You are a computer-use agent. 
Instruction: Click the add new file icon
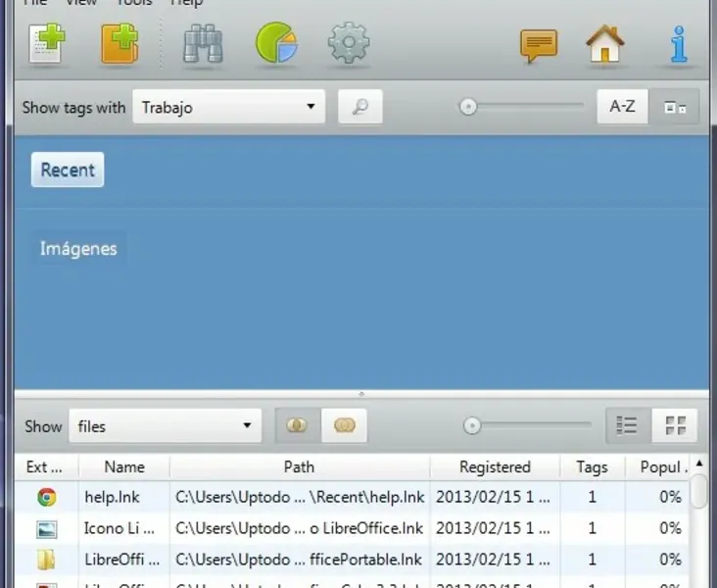click(x=47, y=43)
